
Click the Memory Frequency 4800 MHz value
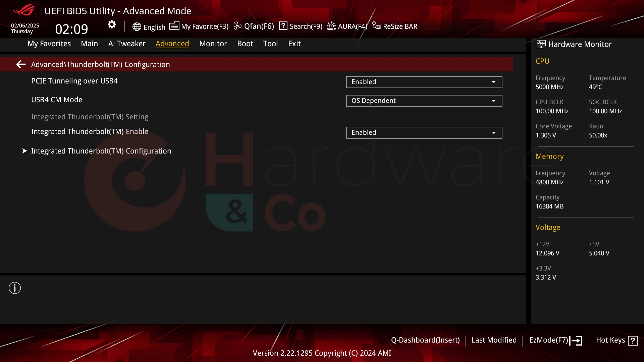point(549,182)
